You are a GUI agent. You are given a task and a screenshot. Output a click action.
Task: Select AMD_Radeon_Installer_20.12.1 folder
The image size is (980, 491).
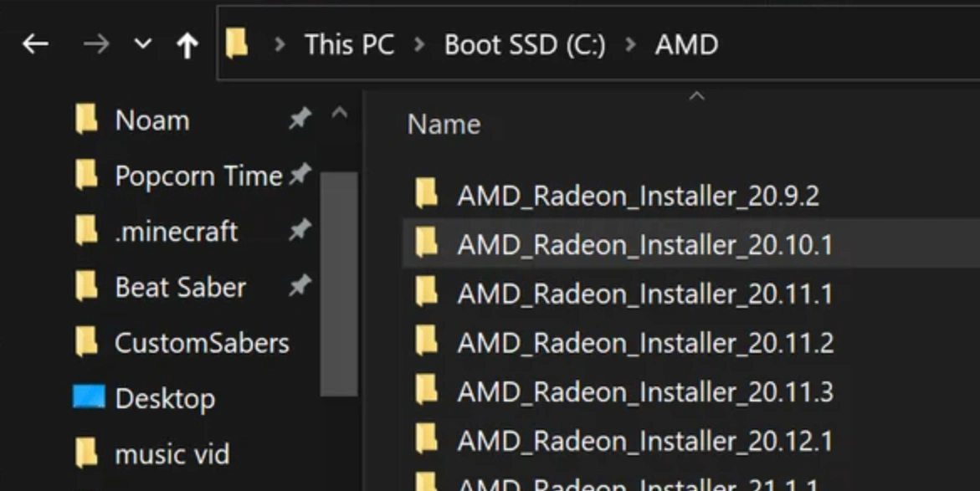[x=644, y=441]
